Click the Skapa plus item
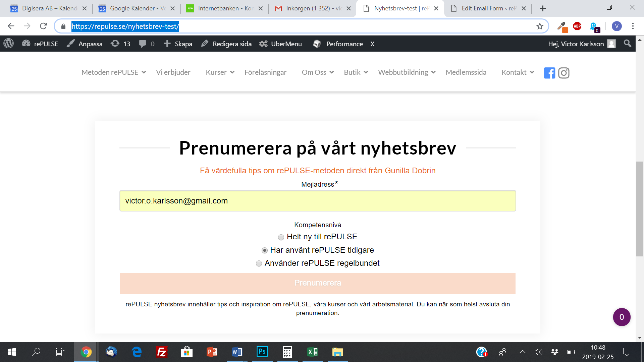The height and width of the screenshot is (362, 644). [x=178, y=44]
